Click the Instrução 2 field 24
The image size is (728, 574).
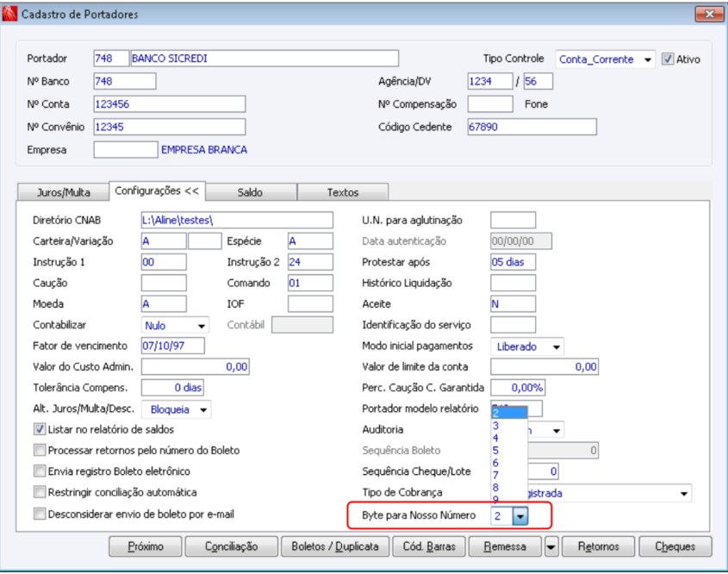310,262
